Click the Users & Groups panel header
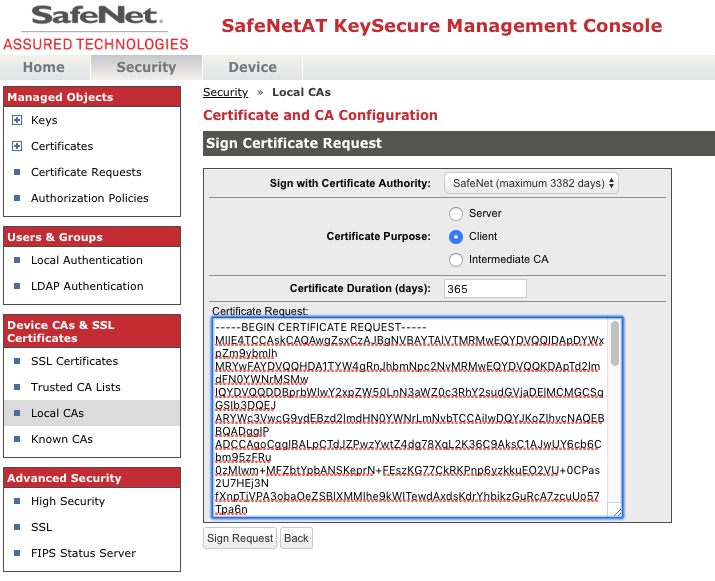This screenshot has width=715, height=581. 92,237
